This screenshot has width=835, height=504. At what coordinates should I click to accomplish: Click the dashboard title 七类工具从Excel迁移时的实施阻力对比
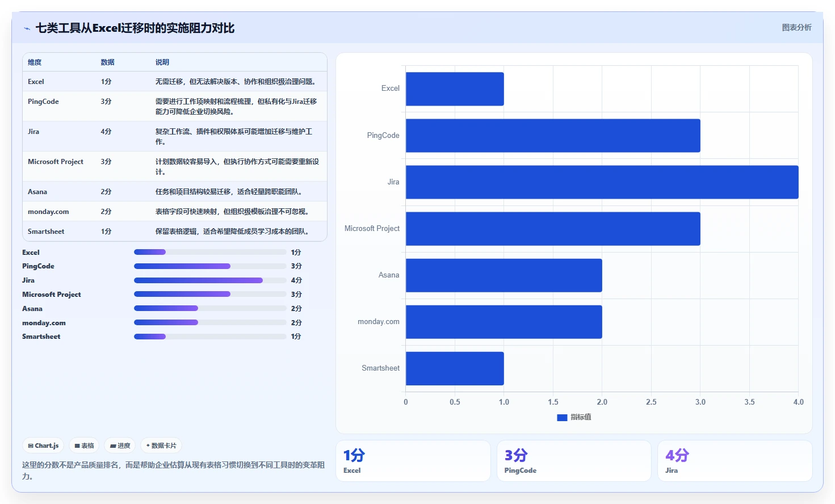pyautogui.click(x=135, y=28)
